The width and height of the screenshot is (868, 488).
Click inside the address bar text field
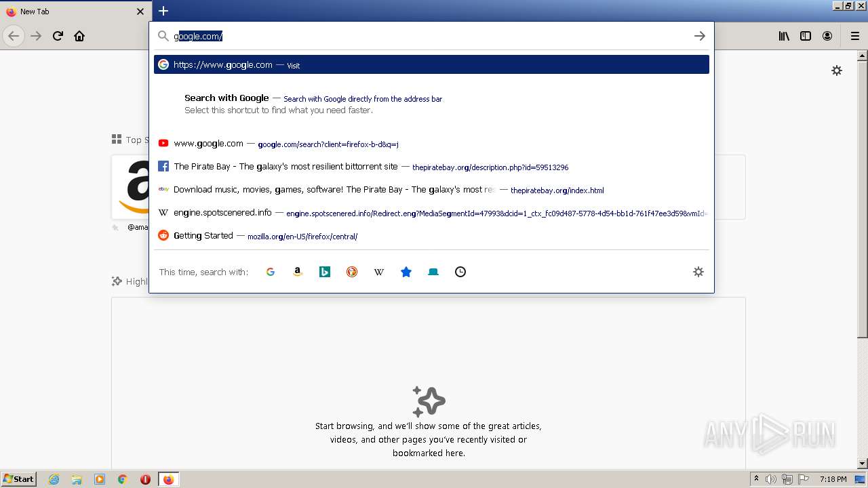pos(431,36)
